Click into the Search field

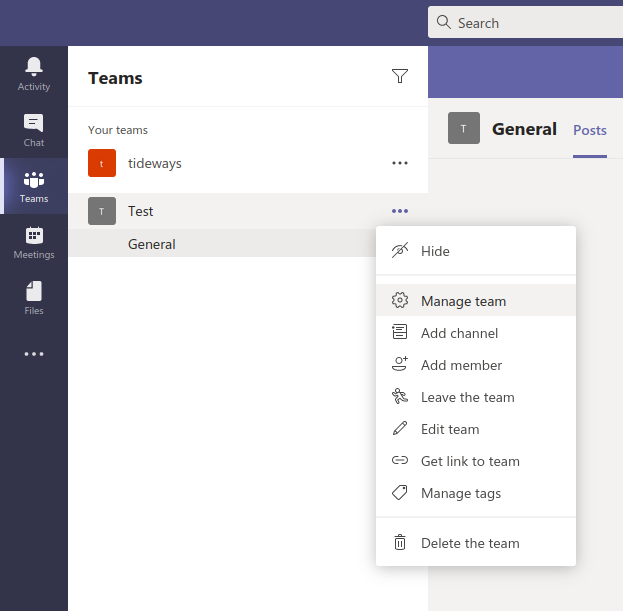point(525,23)
